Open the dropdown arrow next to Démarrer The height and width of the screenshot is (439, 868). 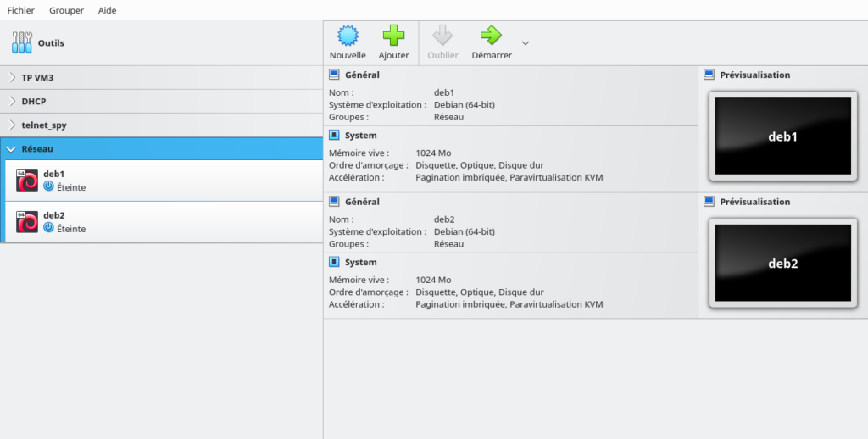tap(526, 42)
